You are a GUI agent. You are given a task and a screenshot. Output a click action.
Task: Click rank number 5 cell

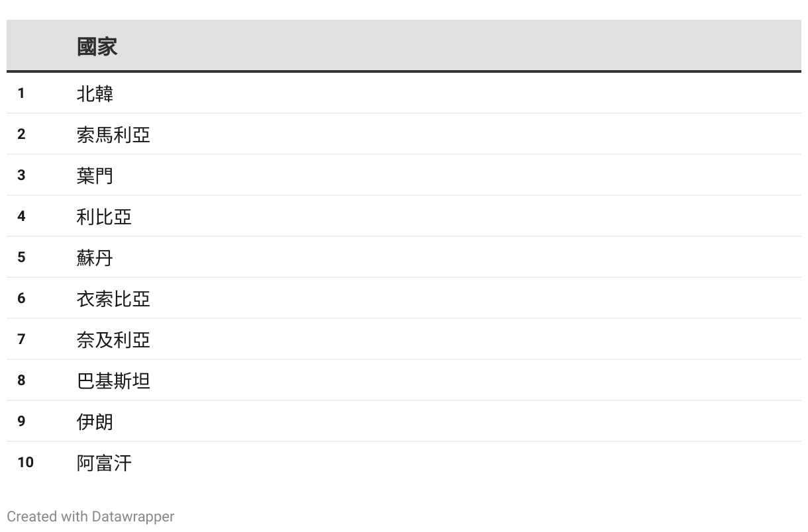(21, 257)
